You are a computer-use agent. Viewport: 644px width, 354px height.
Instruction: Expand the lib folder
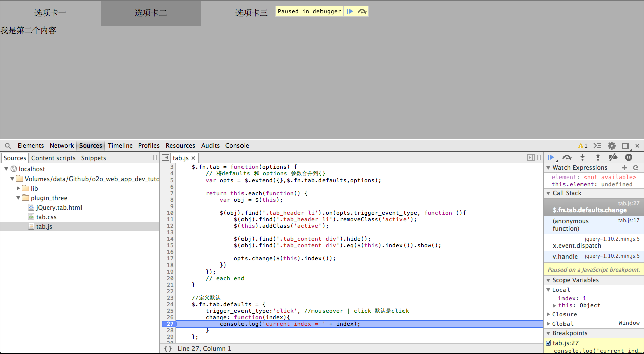click(19, 189)
